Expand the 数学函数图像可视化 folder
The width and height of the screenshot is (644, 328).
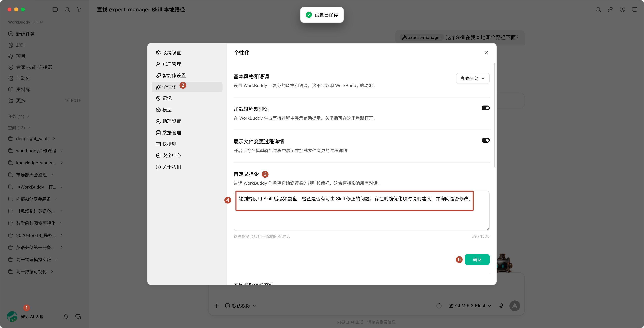tap(61, 223)
